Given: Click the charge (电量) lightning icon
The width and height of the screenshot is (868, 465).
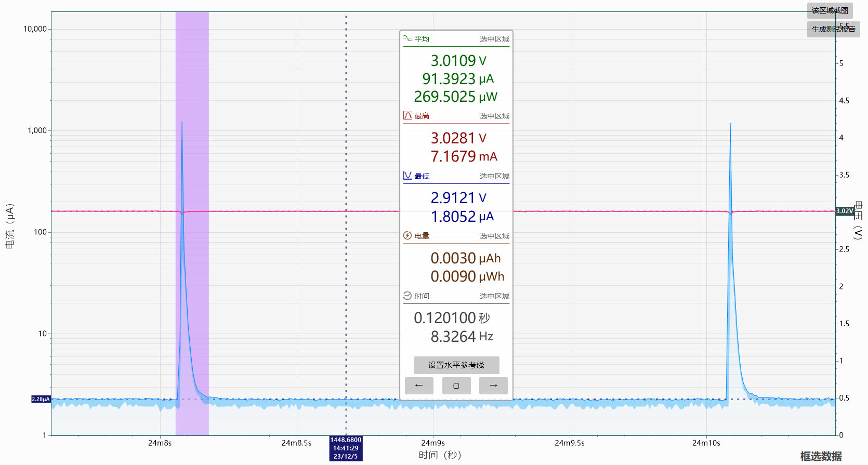Looking at the screenshot, I should (x=407, y=235).
